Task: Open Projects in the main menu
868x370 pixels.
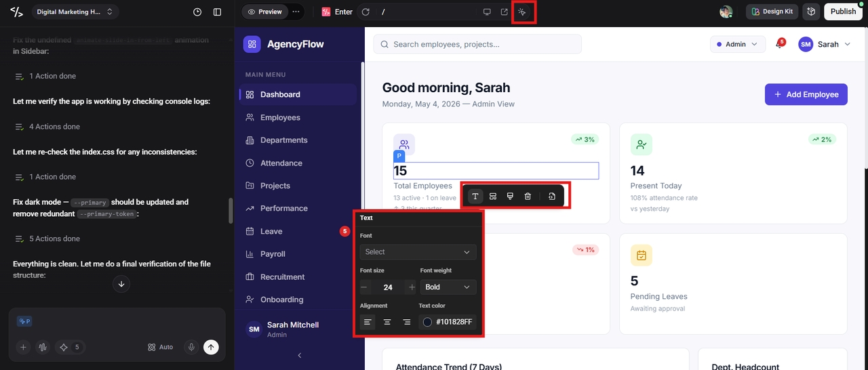Action: (x=298, y=186)
